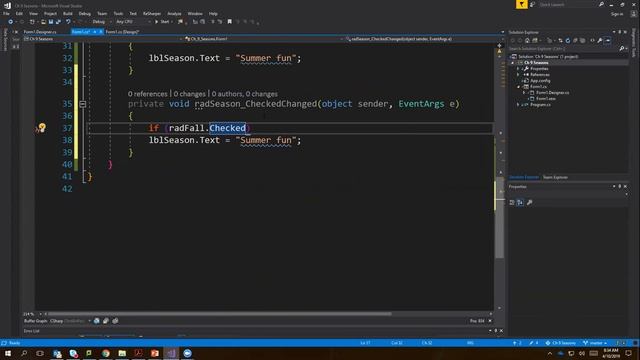Open the File menu
The width and height of the screenshot is (640, 360).
[x=6, y=13]
